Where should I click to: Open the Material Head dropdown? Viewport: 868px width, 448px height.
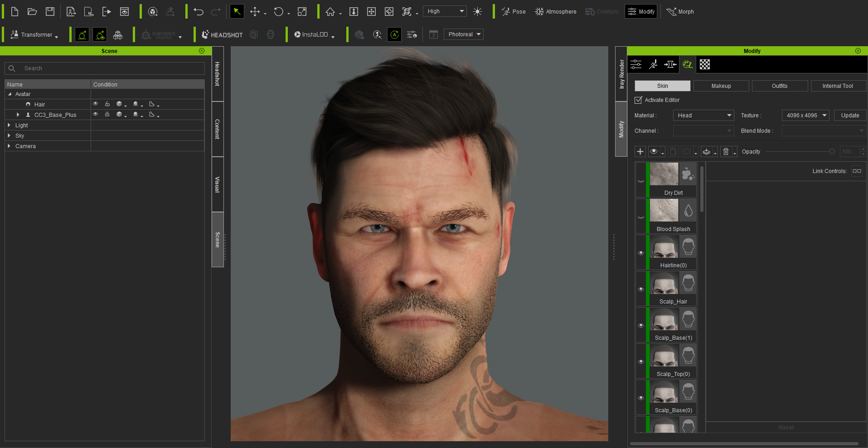tap(703, 116)
